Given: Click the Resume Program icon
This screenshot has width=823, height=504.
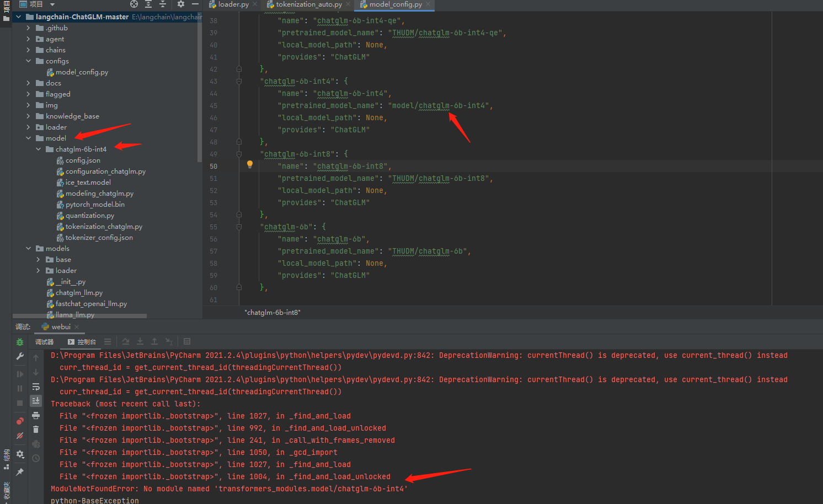Looking at the screenshot, I should pyautogui.click(x=20, y=374).
